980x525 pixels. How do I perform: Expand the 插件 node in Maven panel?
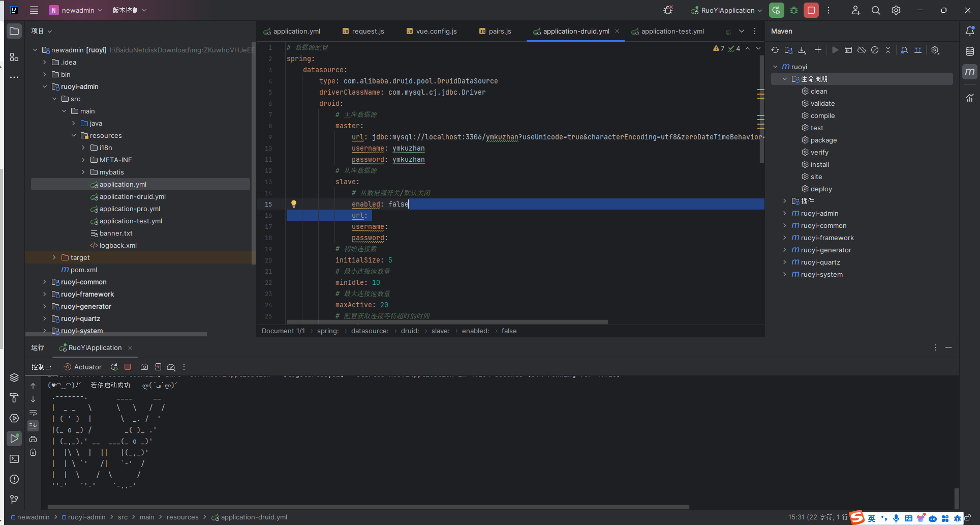pyautogui.click(x=785, y=201)
